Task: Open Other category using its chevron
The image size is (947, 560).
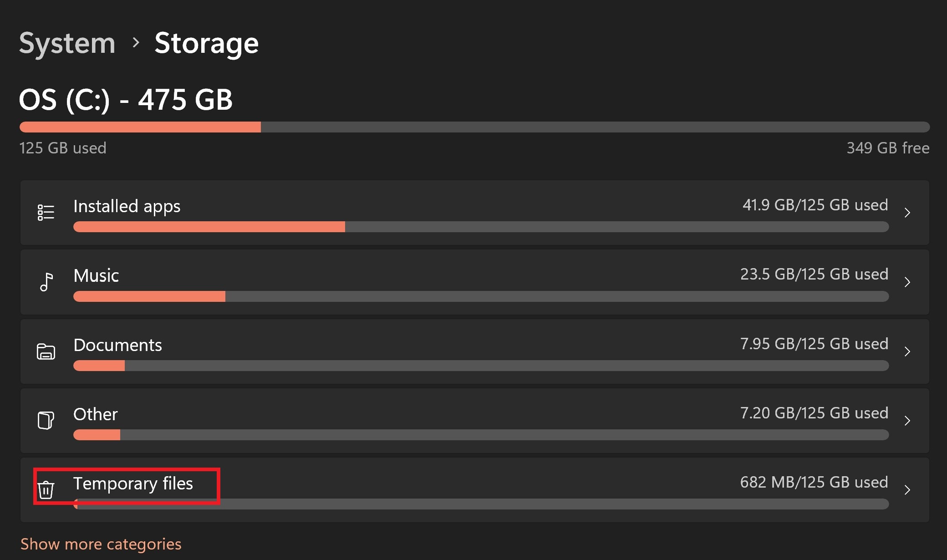Action: pos(907,421)
